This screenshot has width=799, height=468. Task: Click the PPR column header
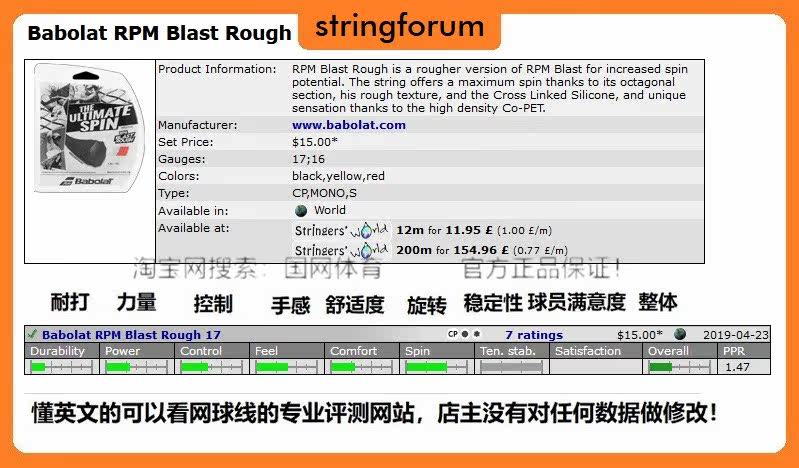click(744, 351)
